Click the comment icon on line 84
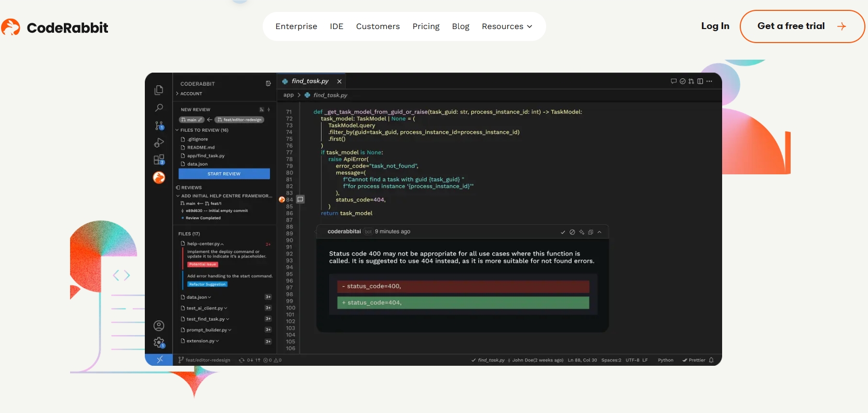The height and width of the screenshot is (413, 868). pos(300,200)
